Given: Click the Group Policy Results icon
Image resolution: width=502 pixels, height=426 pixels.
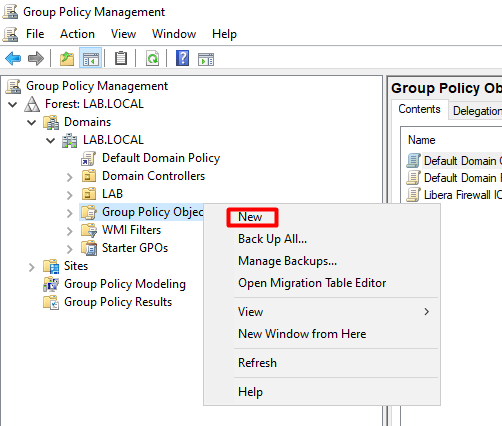Looking at the screenshot, I should (x=51, y=302).
